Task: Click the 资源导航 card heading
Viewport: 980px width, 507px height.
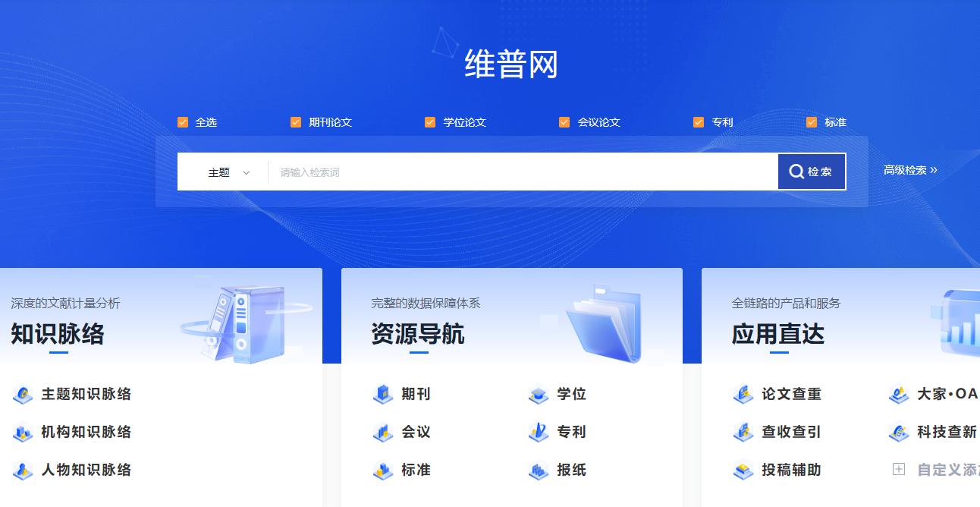Action: click(418, 334)
